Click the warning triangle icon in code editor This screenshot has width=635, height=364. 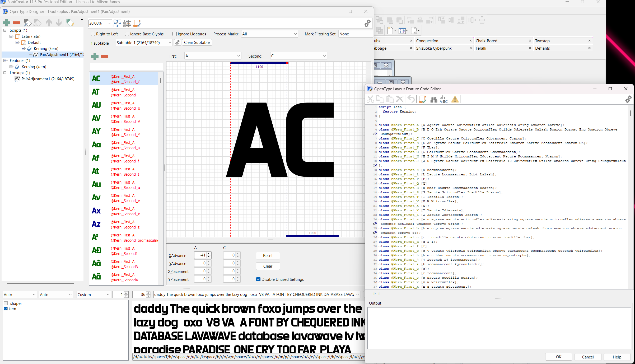tap(455, 99)
